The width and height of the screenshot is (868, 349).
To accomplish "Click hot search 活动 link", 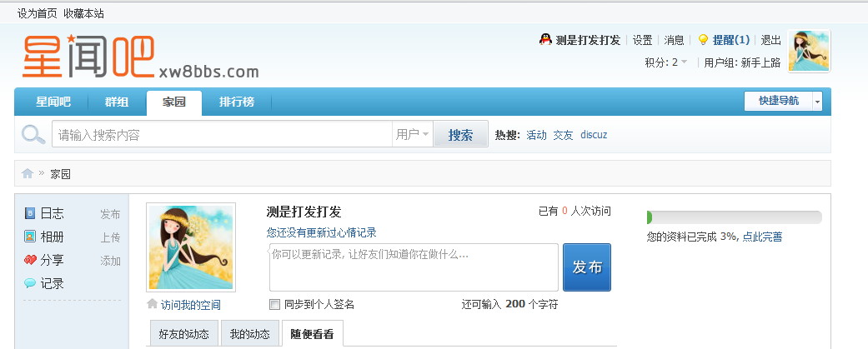I will pos(536,135).
